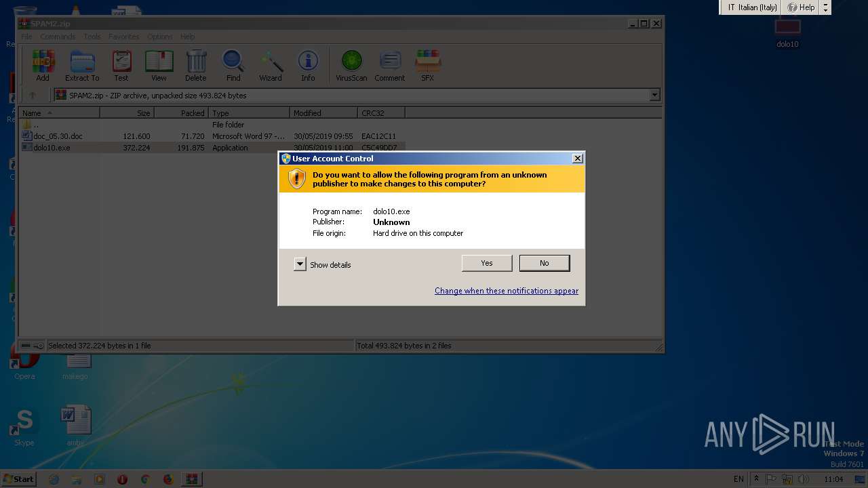Click the Help button in language bar
868x488 pixels.
point(801,7)
